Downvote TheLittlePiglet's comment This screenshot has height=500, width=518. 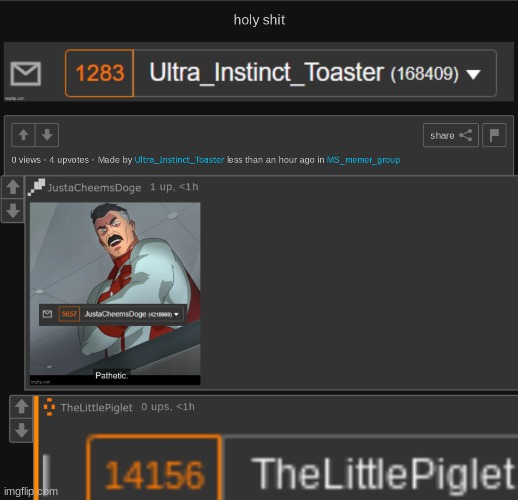pos(21,430)
